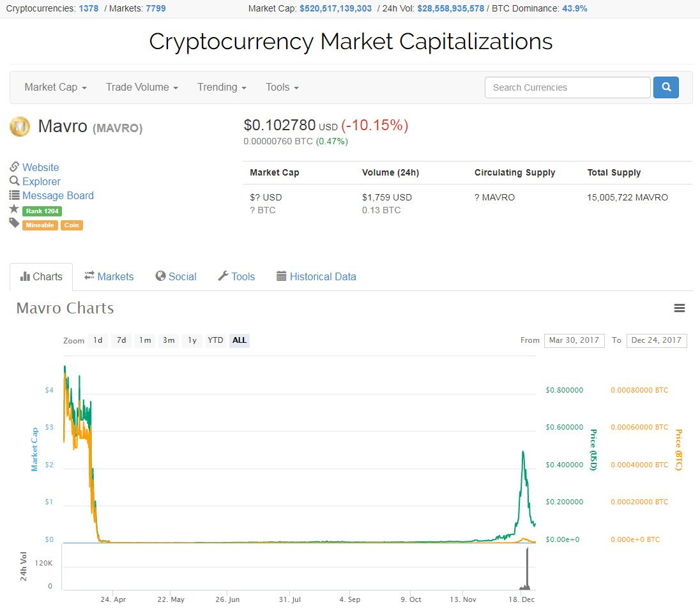Switch chart zoom to YTD
The width and height of the screenshot is (700, 609).
click(215, 340)
